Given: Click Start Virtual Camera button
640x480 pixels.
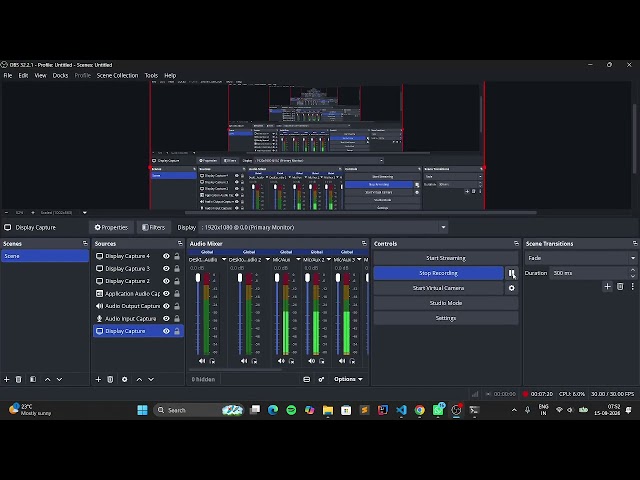Looking at the screenshot, I should coord(438,288).
